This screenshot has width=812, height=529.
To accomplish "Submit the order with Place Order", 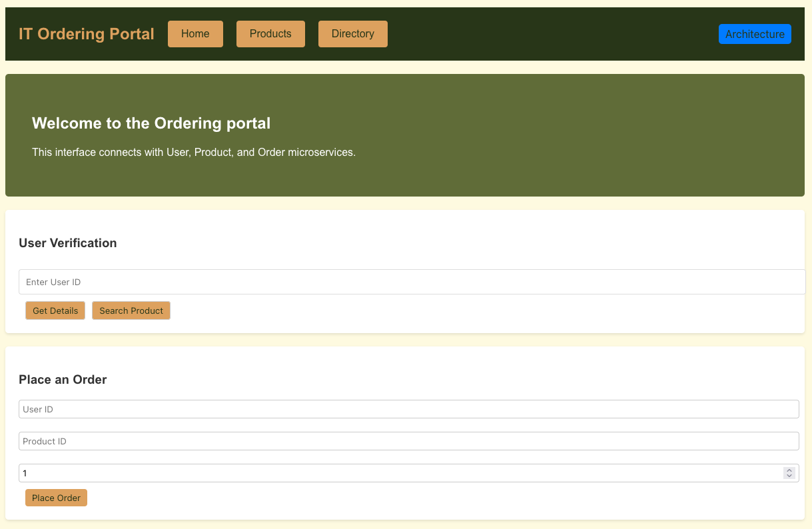I will pyautogui.click(x=56, y=497).
